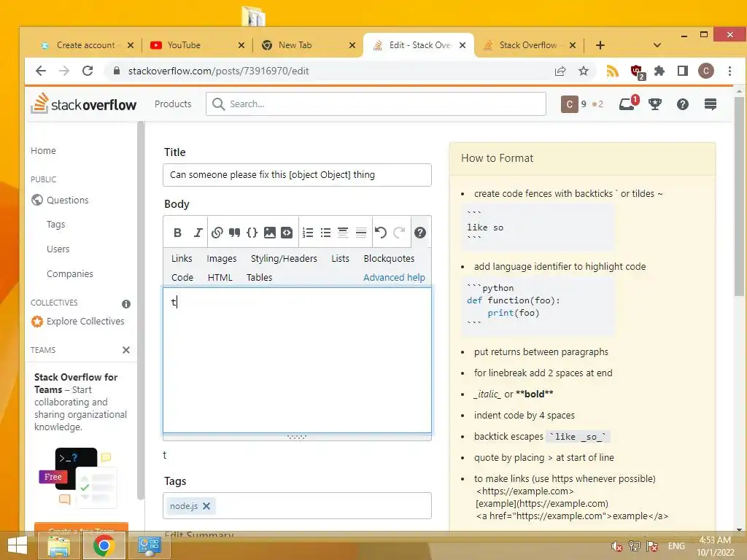Viewport: 747px width, 560px height.
Task: Reload the current page
Action: coord(88,71)
